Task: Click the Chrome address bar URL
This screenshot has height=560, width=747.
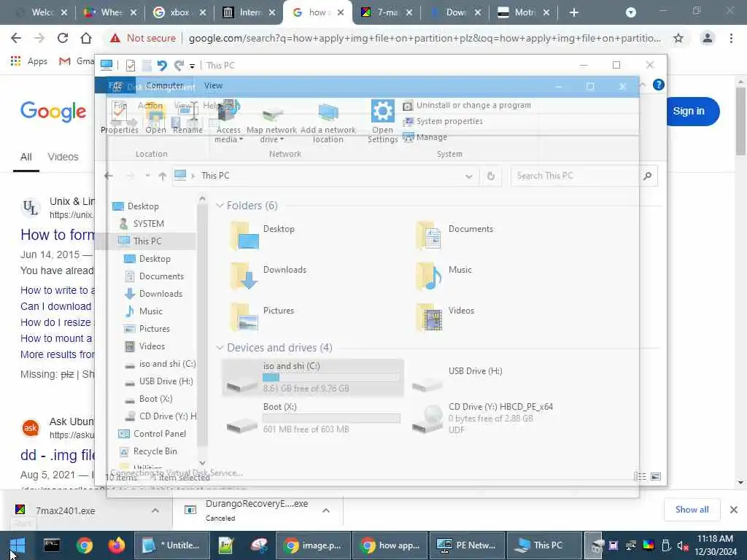Action: pos(425,38)
